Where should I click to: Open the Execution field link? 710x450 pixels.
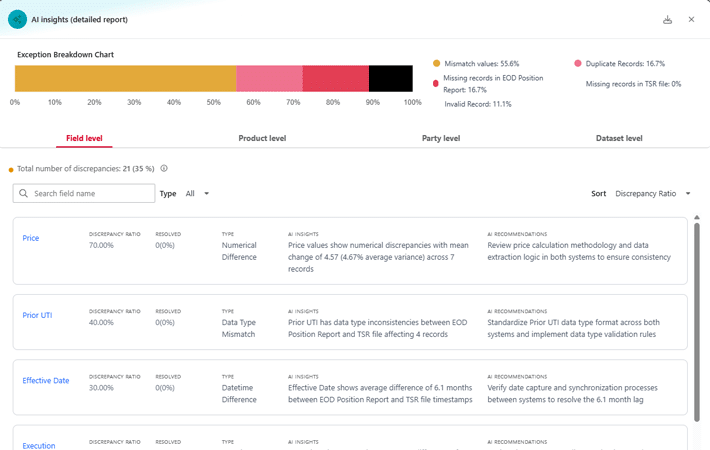click(x=39, y=446)
